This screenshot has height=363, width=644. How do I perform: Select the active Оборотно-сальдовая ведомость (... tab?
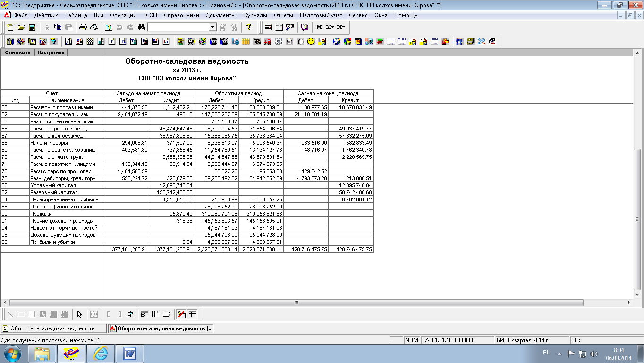161,328
